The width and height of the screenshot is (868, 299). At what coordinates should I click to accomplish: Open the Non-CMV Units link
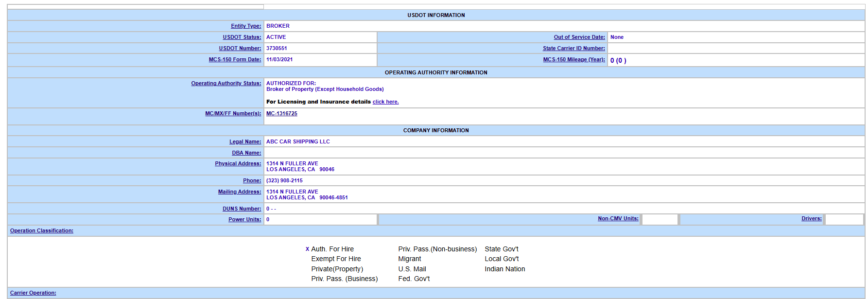point(618,219)
